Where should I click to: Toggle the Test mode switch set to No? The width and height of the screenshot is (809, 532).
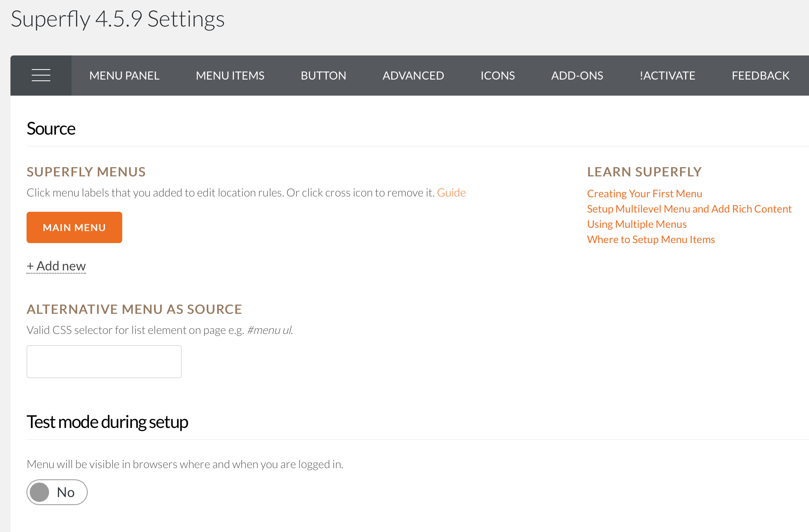click(x=57, y=492)
